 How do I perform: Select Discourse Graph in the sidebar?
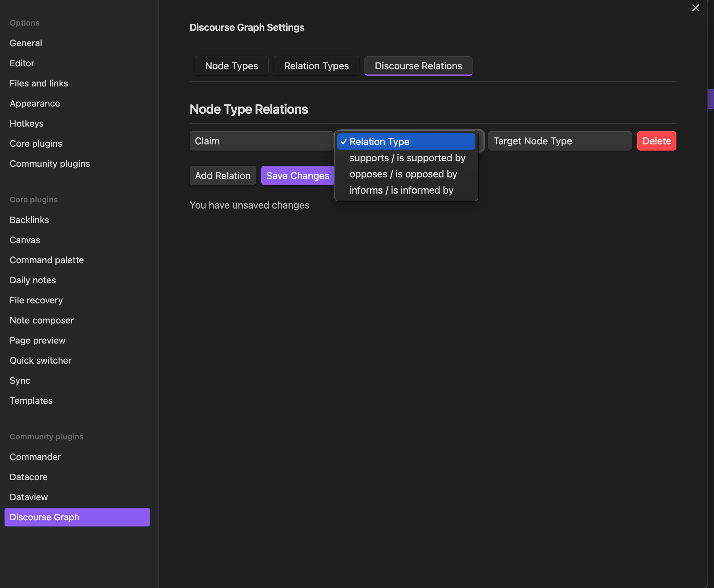pyautogui.click(x=77, y=517)
